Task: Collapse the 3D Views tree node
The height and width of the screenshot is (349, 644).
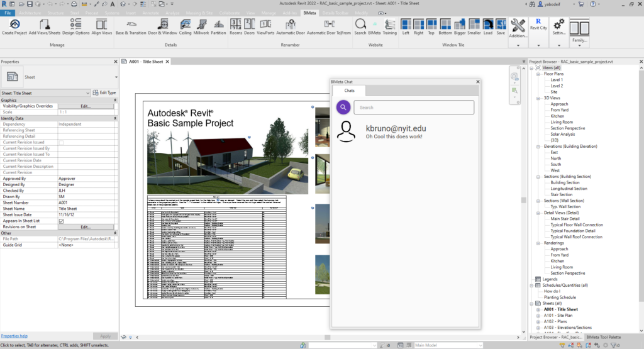Action: coord(538,99)
